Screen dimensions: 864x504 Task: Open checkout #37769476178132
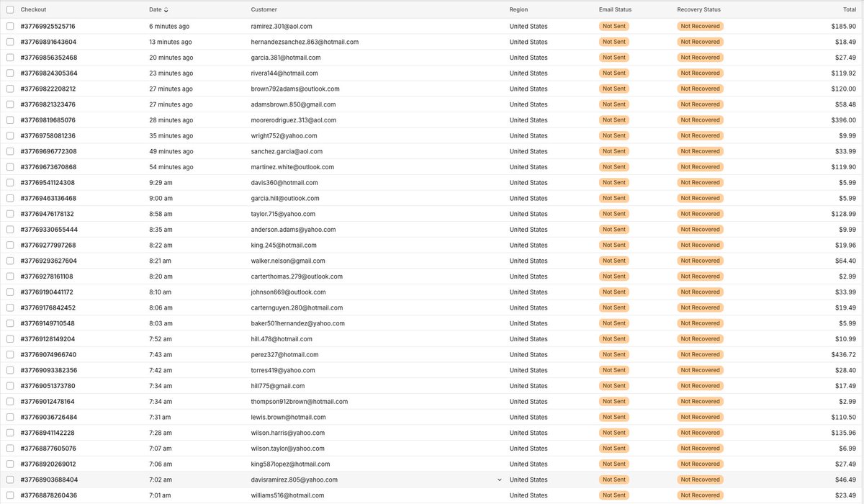[x=48, y=214]
